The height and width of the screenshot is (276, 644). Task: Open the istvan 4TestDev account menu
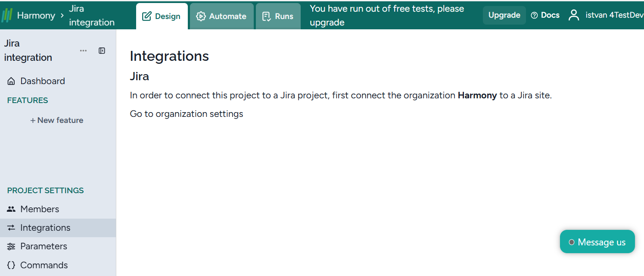point(614,15)
